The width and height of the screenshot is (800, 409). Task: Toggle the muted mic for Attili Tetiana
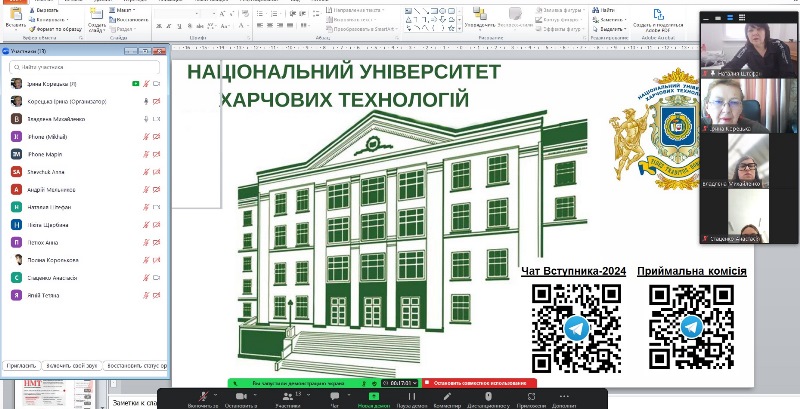(x=146, y=295)
